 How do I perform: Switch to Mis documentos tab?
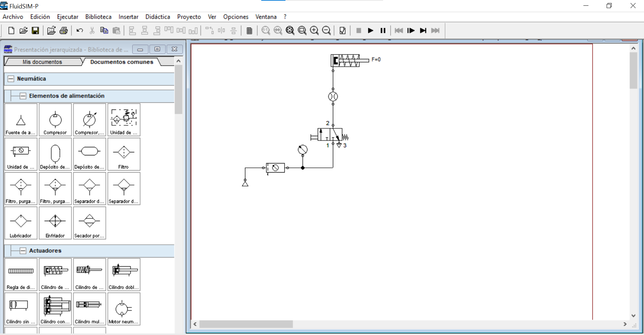coord(42,62)
